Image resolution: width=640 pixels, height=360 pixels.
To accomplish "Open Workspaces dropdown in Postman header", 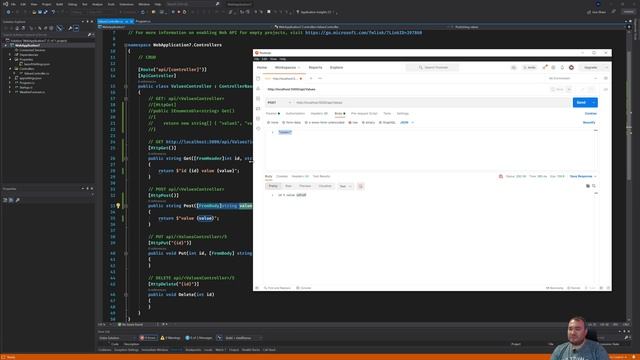I will point(287,67).
